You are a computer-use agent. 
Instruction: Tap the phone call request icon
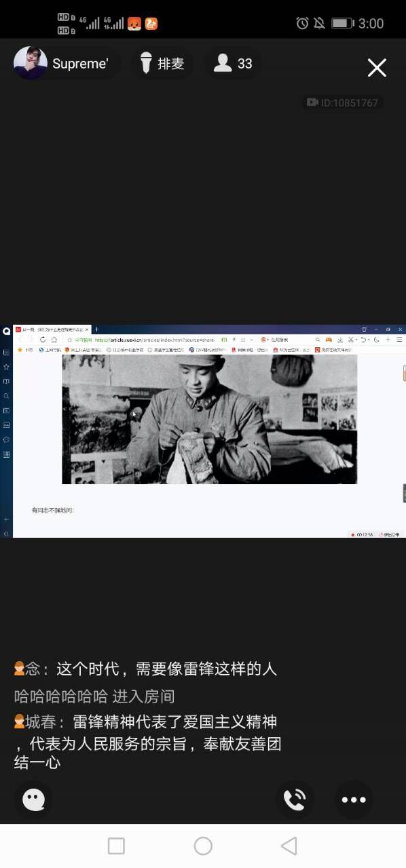[295, 800]
